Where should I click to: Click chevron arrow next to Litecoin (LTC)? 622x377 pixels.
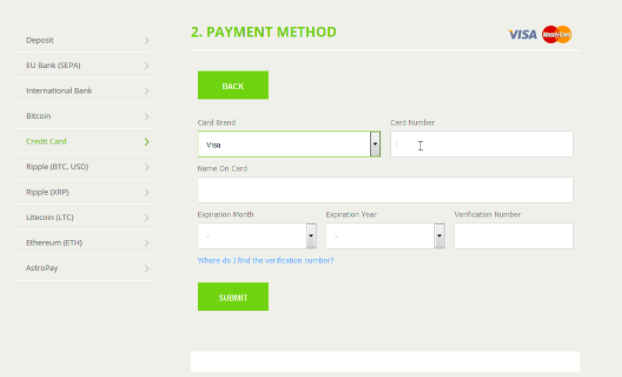[147, 218]
